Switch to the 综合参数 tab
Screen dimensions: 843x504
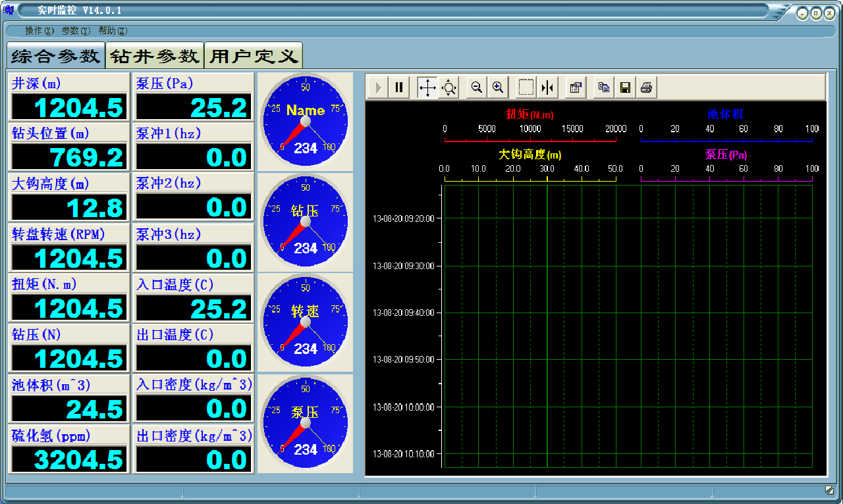coord(55,56)
